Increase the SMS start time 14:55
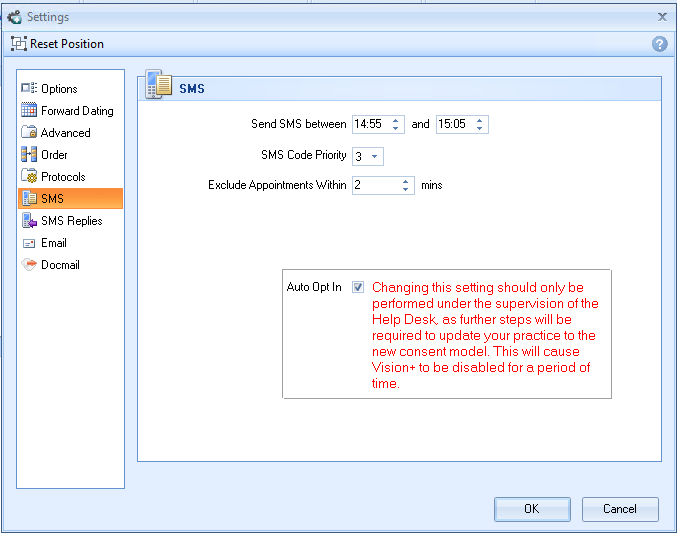Viewport: 677px width, 533px height. [x=395, y=121]
